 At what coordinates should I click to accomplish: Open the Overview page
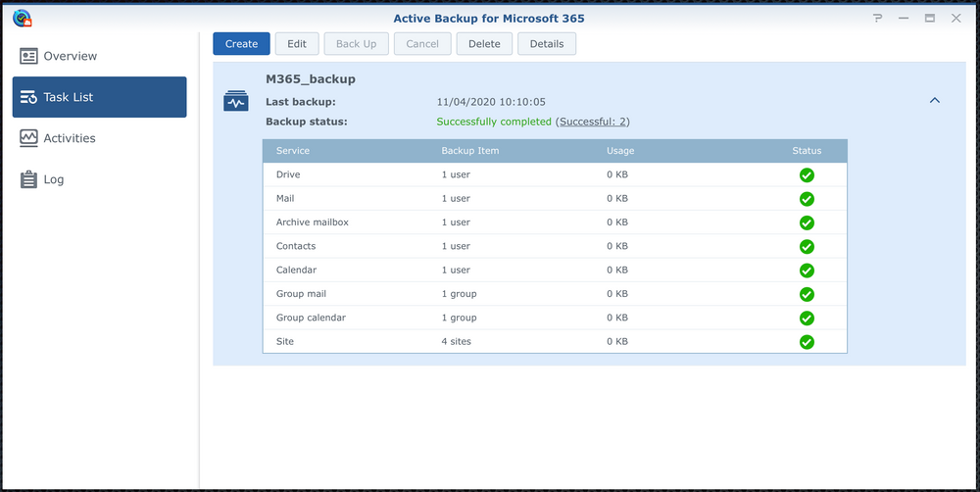99,56
